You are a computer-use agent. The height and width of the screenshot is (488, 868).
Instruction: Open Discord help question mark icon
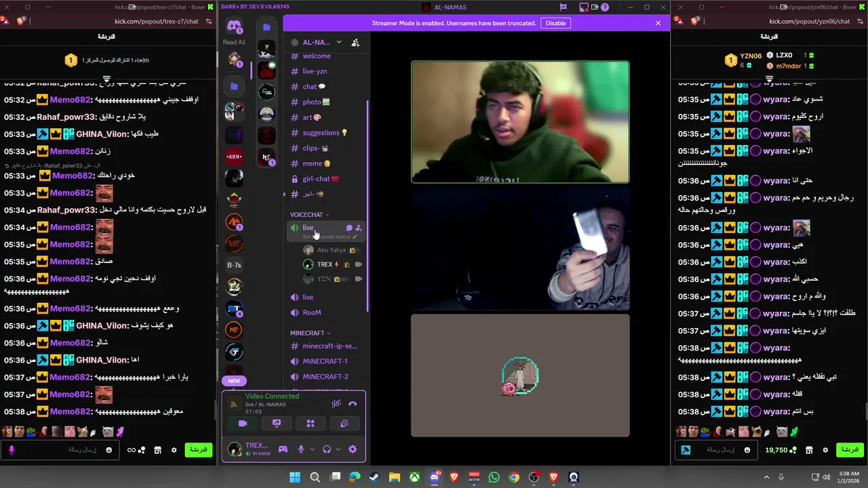[x=605, y=7]
